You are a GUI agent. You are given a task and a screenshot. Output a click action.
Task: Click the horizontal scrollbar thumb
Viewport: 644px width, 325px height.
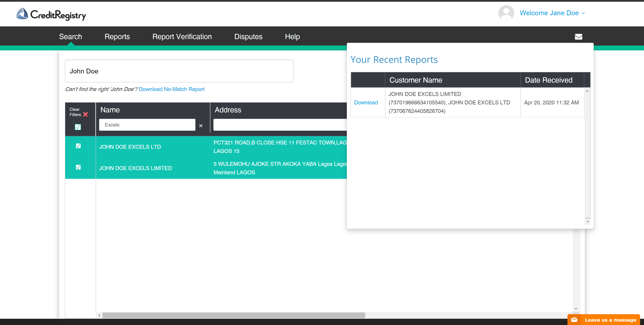coord(234,315)
